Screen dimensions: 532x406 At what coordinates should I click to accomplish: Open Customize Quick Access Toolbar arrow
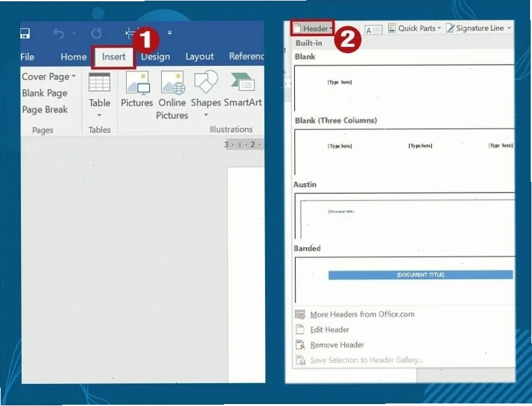170,33
